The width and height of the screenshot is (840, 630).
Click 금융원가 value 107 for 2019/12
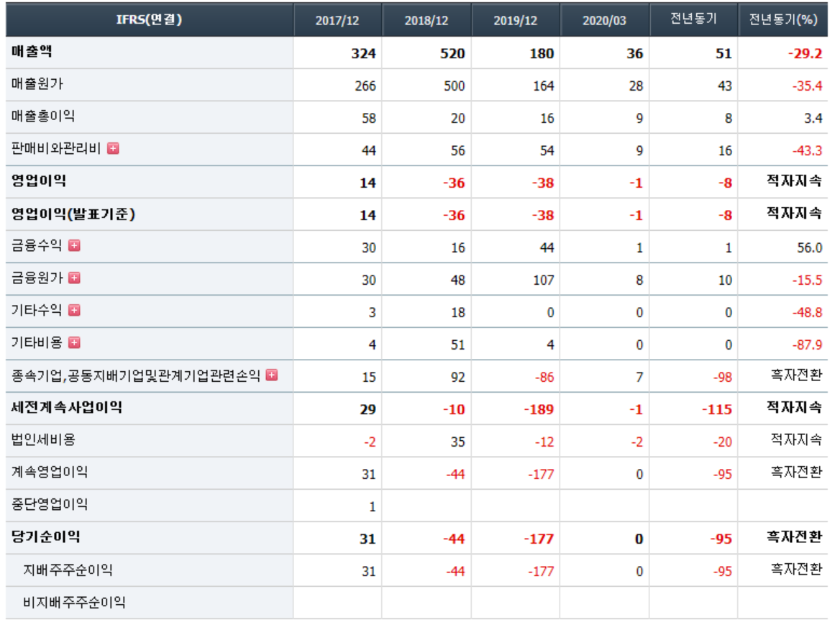[x=544, y=280]
